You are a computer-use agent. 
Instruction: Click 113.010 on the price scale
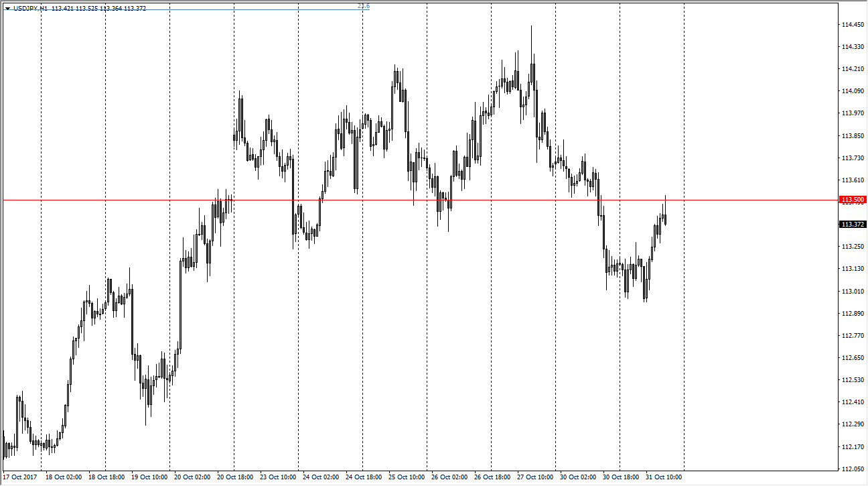click(852, 291)
